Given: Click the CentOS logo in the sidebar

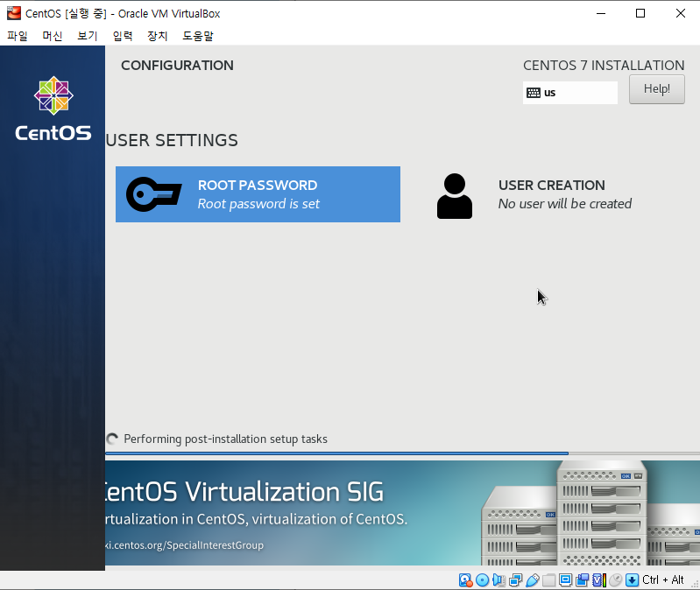Looking at the screenshot, I should 53,109.
